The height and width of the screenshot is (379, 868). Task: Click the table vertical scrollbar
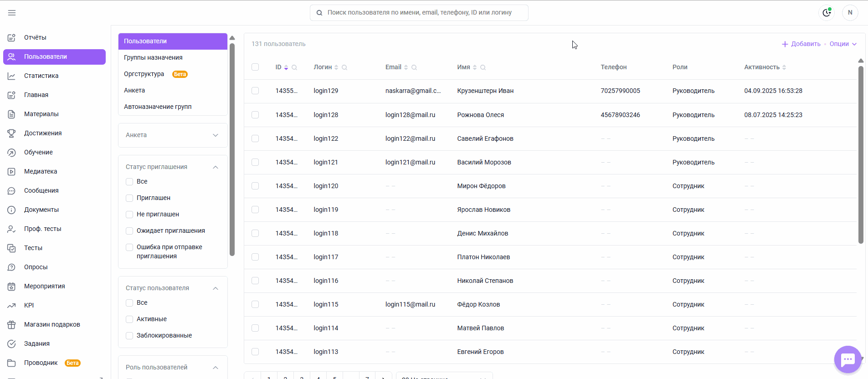coord(861,155)
